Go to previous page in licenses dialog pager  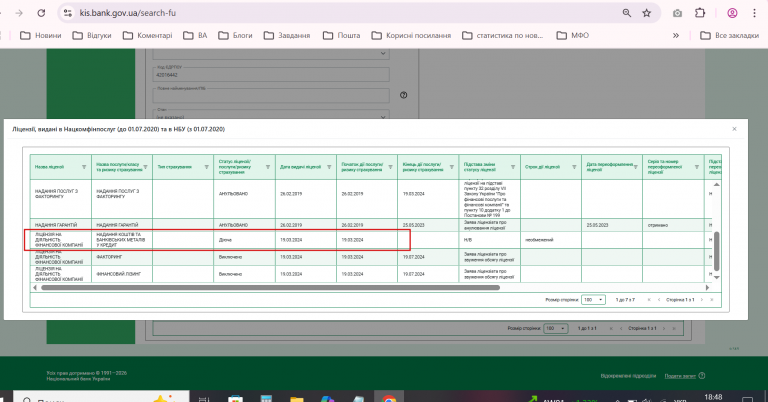click(659, 300)
